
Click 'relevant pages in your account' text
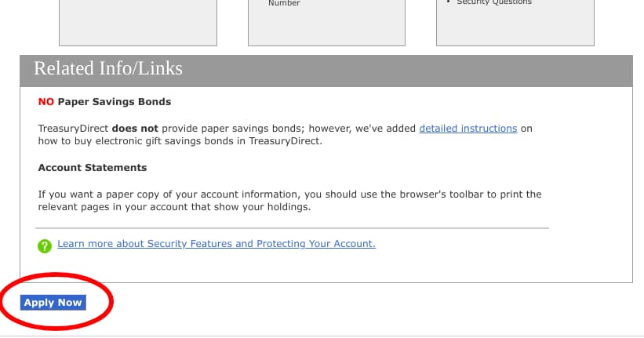tap(127, 207)
